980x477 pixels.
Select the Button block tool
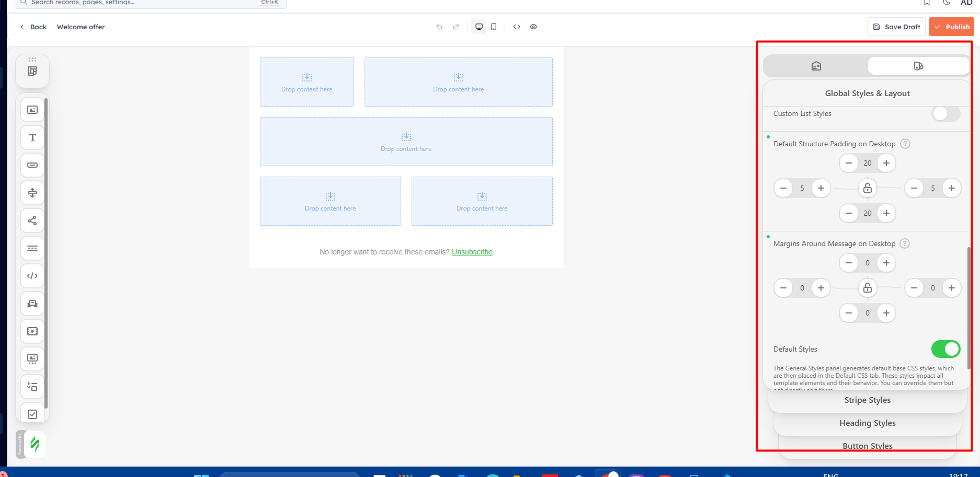pos(32,165)
